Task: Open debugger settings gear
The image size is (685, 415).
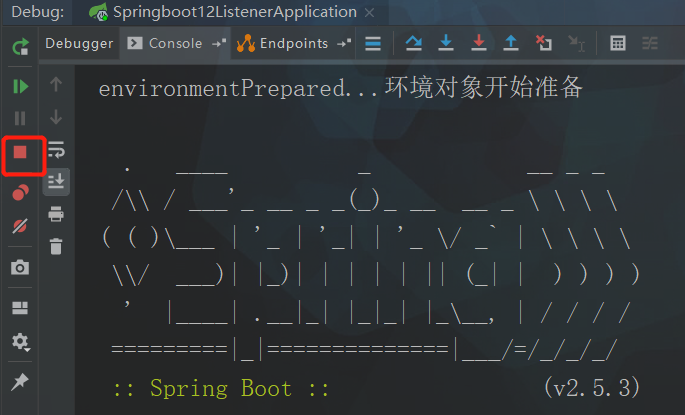Action: [20, 342]
